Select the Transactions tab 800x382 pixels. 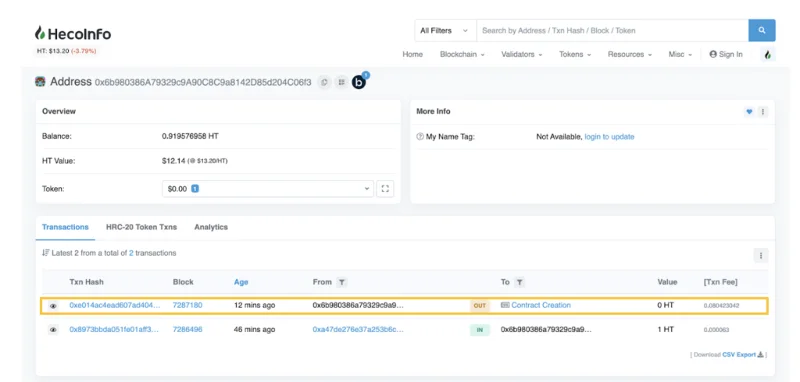[65, 227]
